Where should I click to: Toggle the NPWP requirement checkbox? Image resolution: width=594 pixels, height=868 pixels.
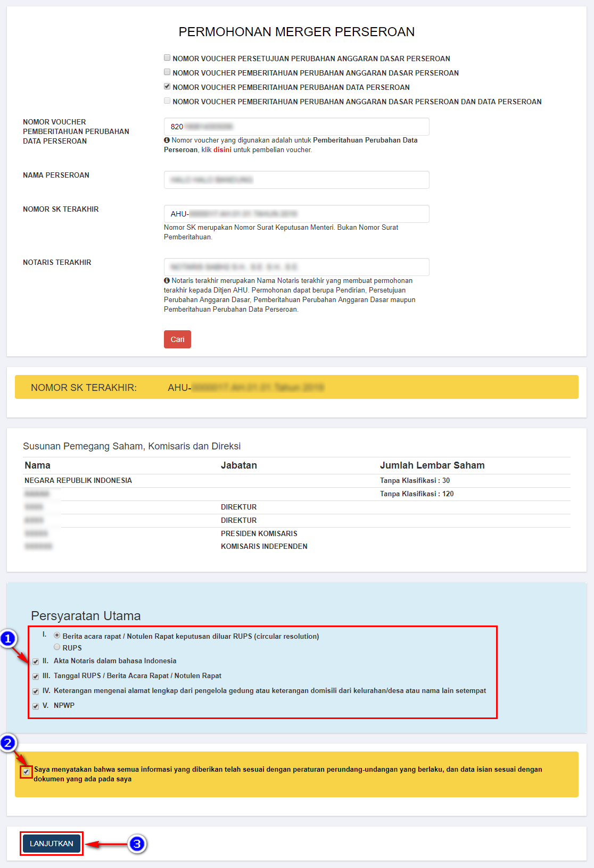36,706
